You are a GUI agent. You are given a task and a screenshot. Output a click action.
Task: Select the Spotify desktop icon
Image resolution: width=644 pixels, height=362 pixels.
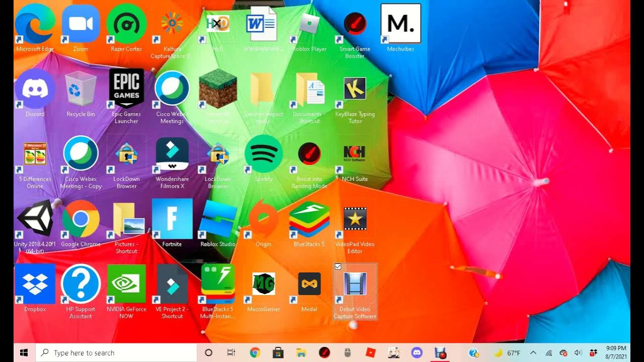tap(263, 154)
